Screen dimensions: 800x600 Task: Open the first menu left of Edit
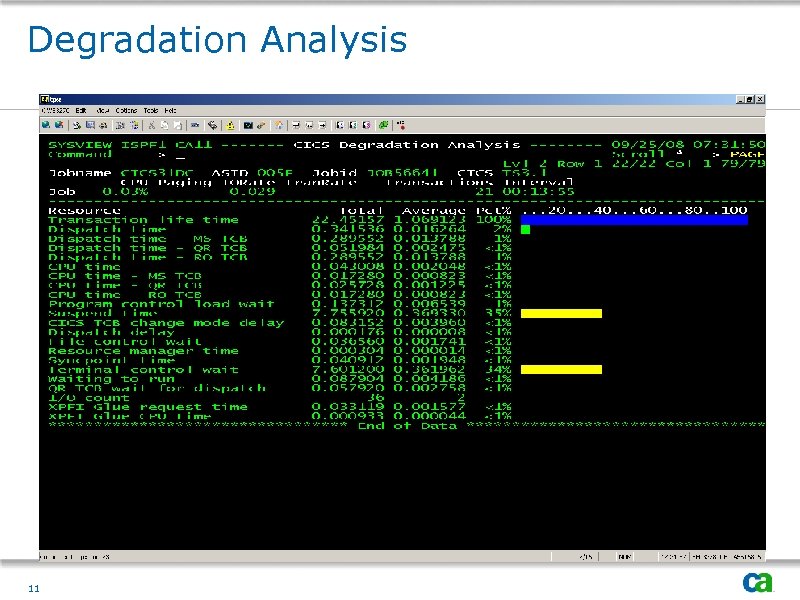(55, 110)
